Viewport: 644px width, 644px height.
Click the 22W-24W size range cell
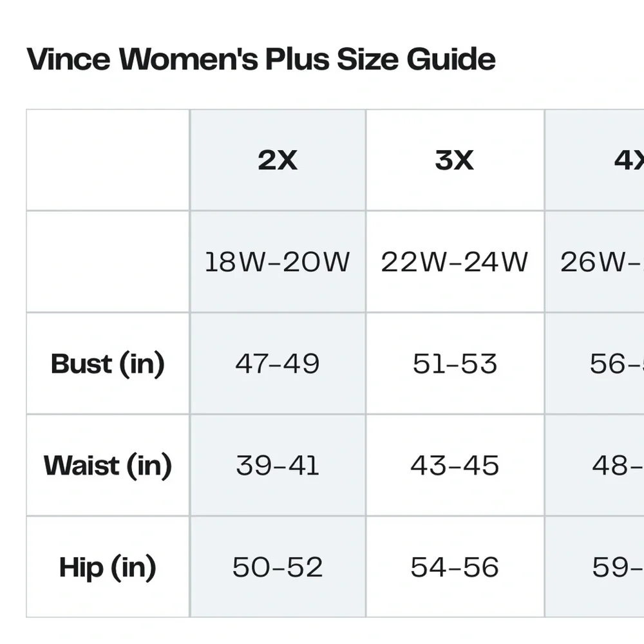(x=455, y=262)
